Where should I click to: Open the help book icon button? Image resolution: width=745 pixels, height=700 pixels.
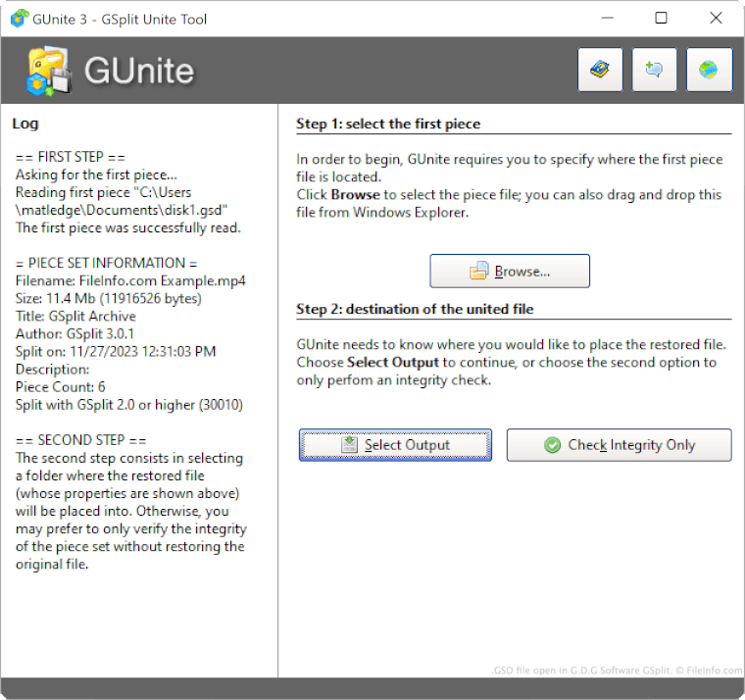pyautogui.click(x=600, y=70)
